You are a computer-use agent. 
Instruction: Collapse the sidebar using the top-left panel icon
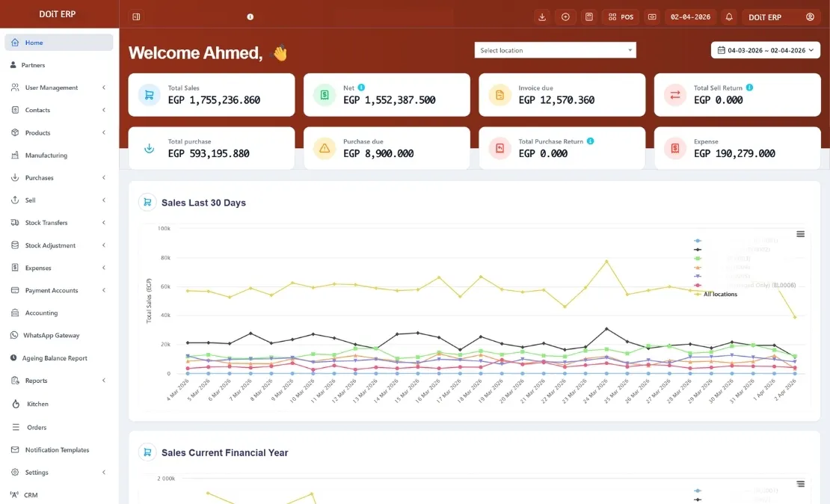tap(135, 16)
